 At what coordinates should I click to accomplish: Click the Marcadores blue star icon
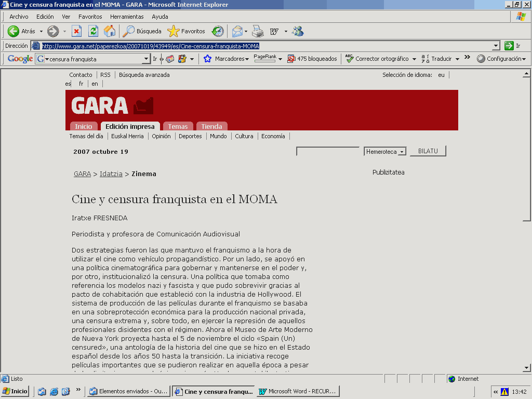coord(207,59)
